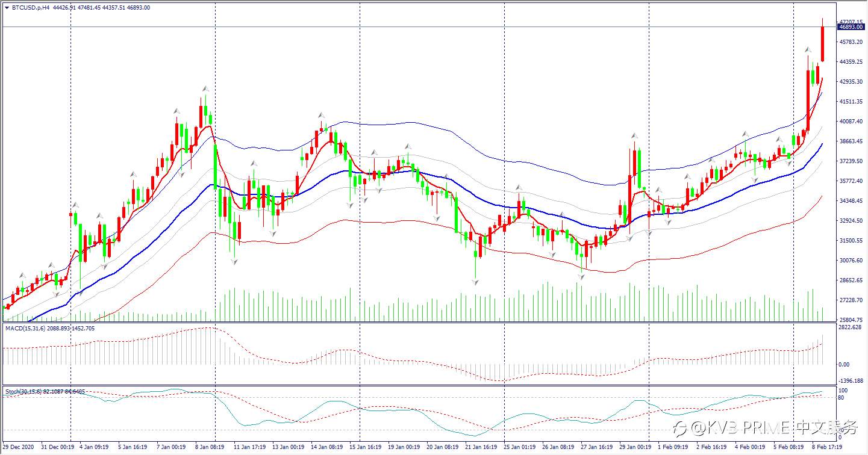The height and width of the screenshot is (455, 868).
Task: Click the 35772.40 price axis label
Action: pos(852,181)
